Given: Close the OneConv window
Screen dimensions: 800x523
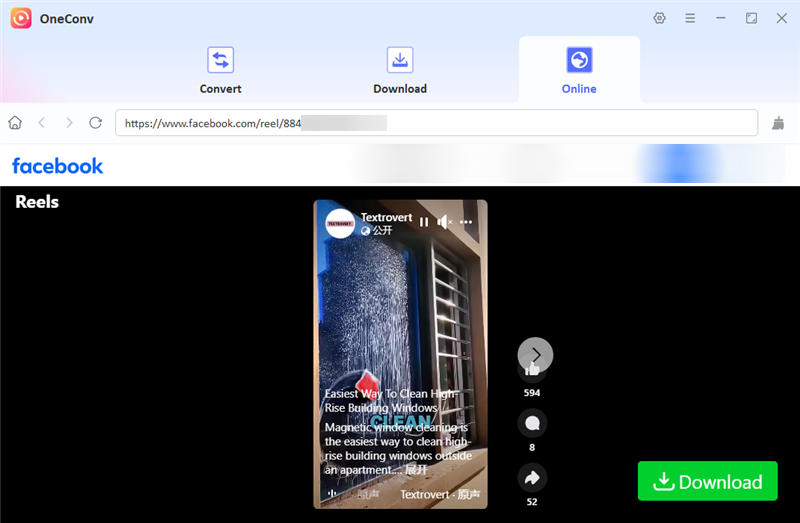Looking at the screenshot, I should click(x=782, y=18).
